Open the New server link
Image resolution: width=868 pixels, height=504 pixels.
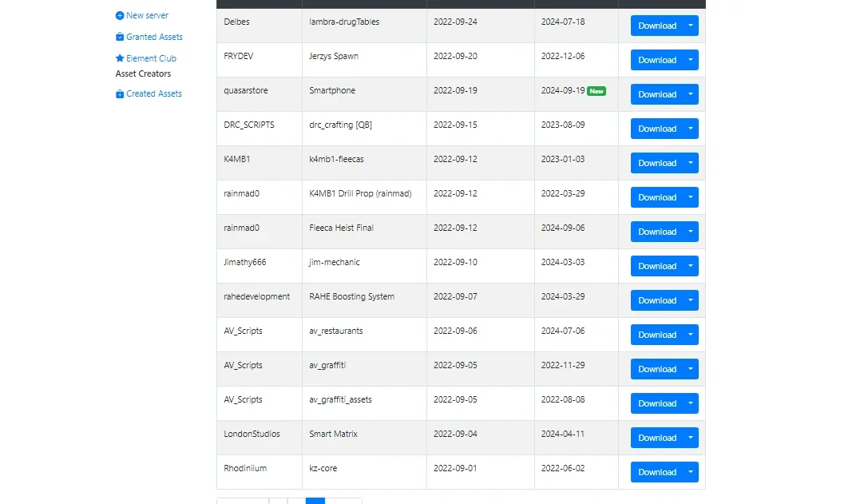coord(147,15)
